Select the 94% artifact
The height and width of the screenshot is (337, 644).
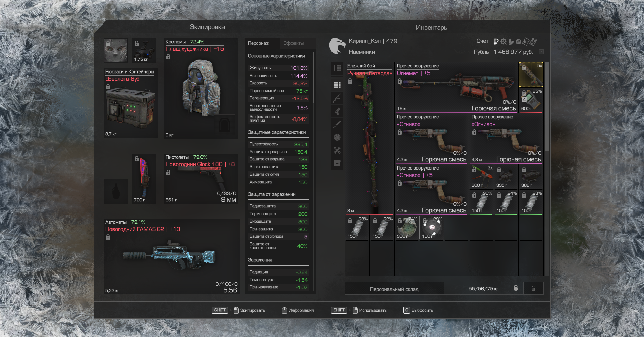[x=506, y=202]
